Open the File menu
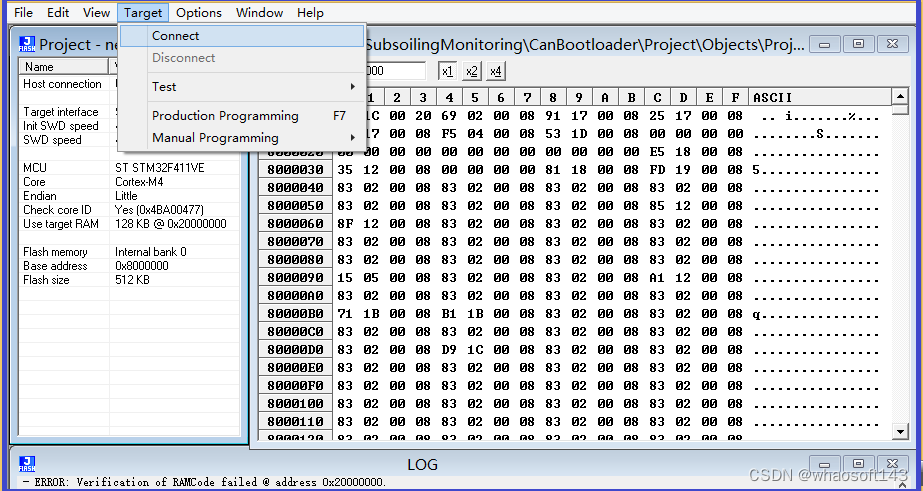 [23, 12]
